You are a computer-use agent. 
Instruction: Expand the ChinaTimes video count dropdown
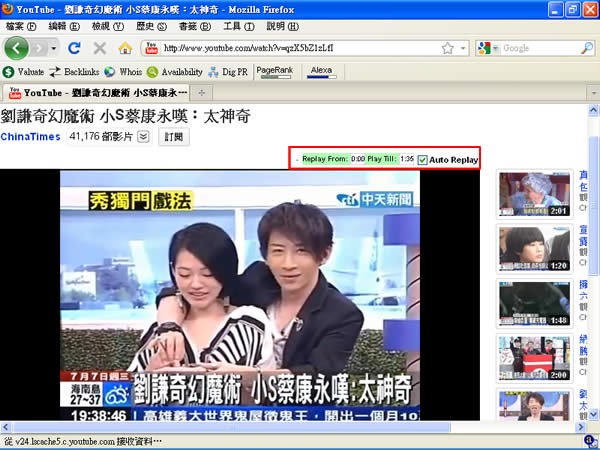[143, 137]
